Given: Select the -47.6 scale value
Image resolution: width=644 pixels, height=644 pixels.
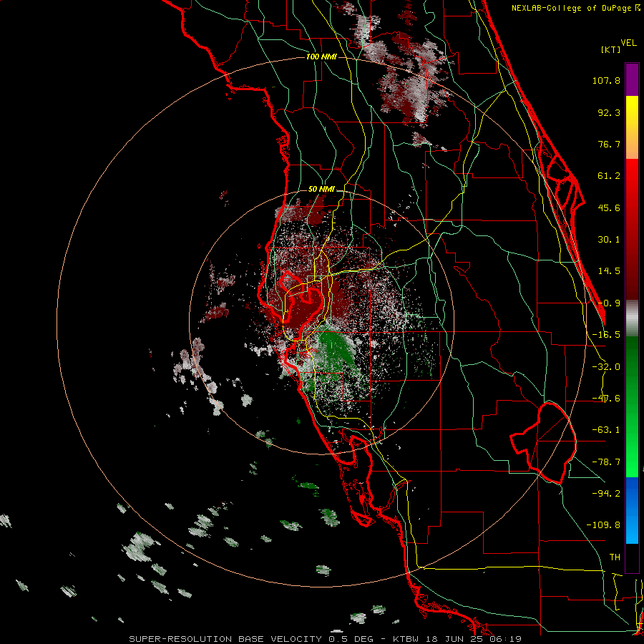Looking at the screenshot, I should point(606,399).
